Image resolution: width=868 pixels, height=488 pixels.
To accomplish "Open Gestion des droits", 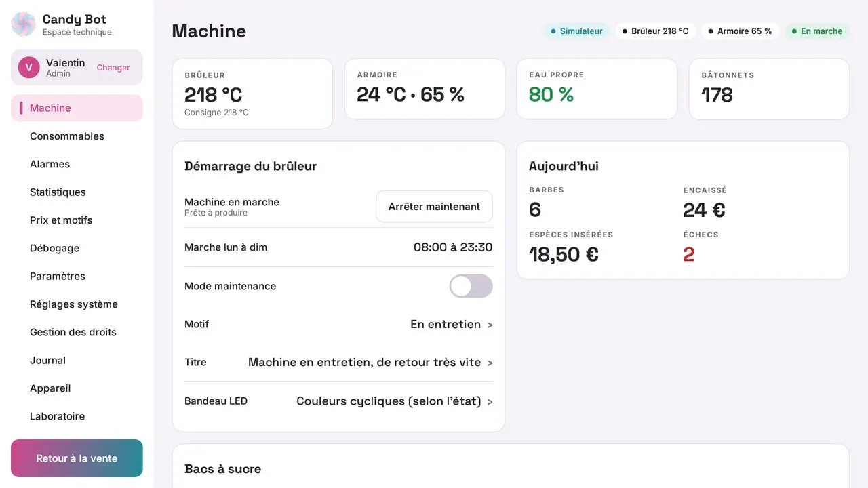I will click(x=77, y=332).
